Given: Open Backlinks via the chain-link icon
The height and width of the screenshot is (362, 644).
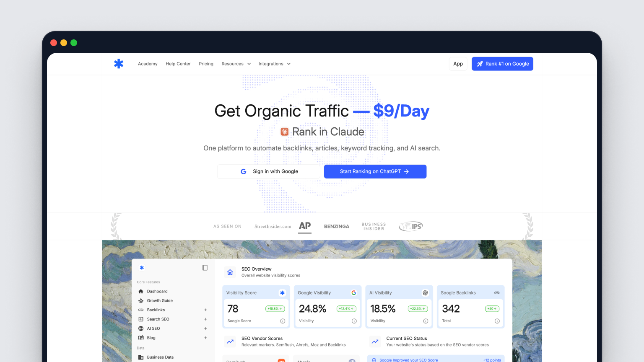Looking at the screenshot, I should point(141,310).
